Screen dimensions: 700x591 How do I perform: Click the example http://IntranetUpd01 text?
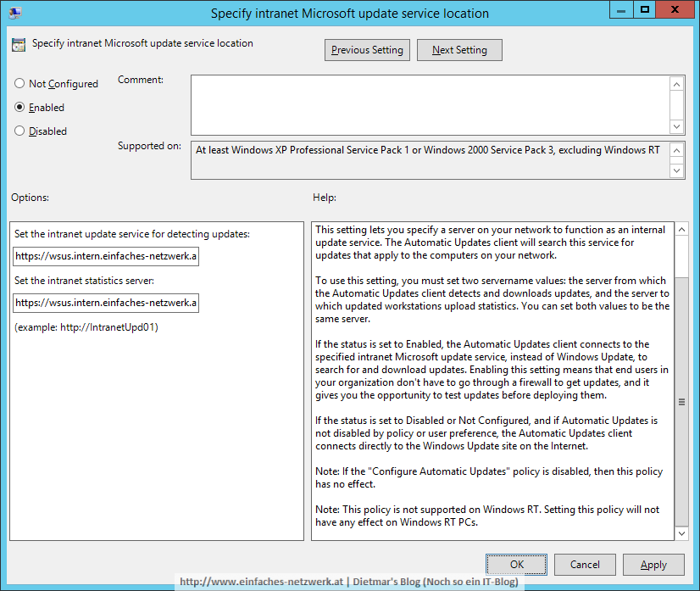[86, 327]
